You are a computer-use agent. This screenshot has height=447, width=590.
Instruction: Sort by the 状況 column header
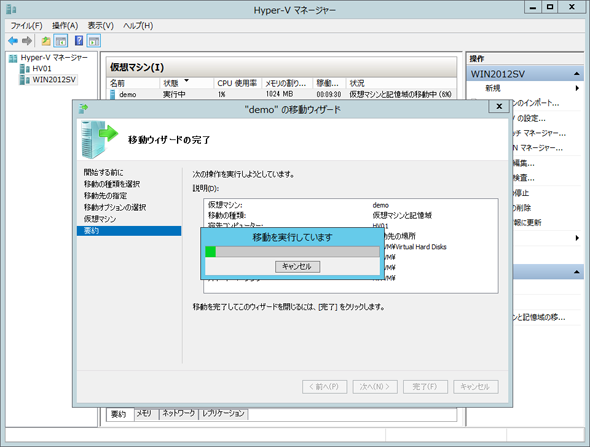401,83
